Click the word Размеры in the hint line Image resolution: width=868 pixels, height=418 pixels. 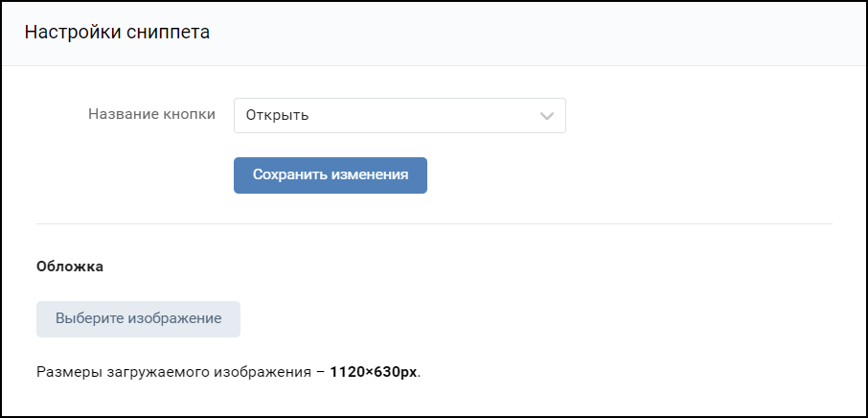[68, 372]
